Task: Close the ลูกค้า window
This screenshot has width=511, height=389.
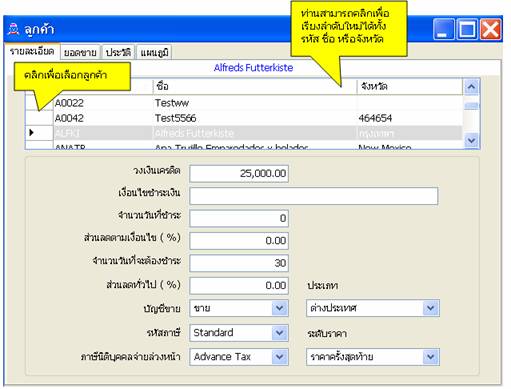Action: (x=491, y=29)
